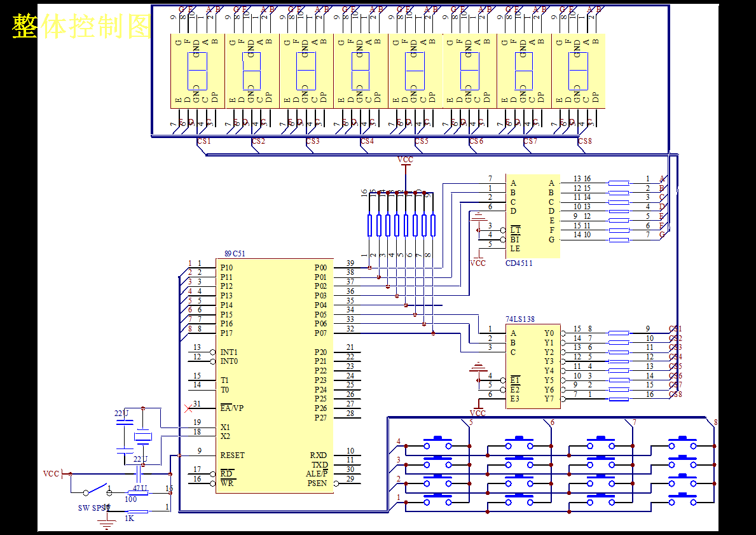Viewport: 756px width, 535px height.
Task: Select the top-left keypad push button
Action: [x=438, y=443]
